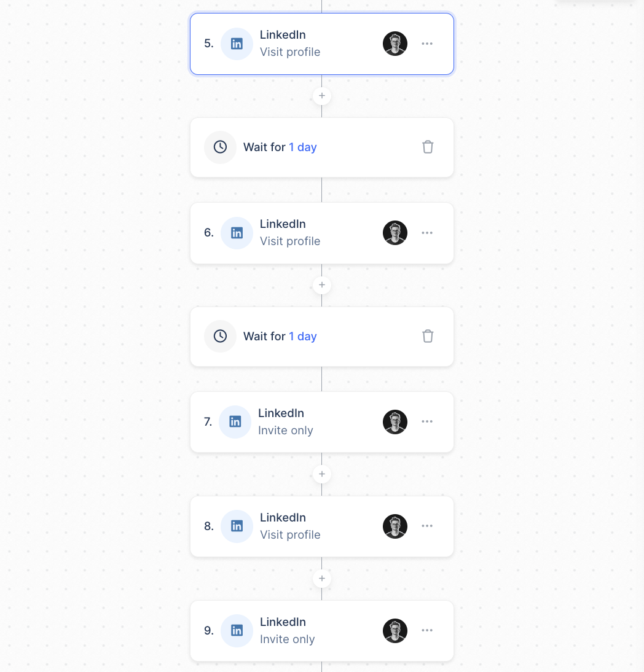The image size is (644, 672).
Task: Insert a step between steps 7 and 8
Action: pyautogui.click(x=322, y=475)
